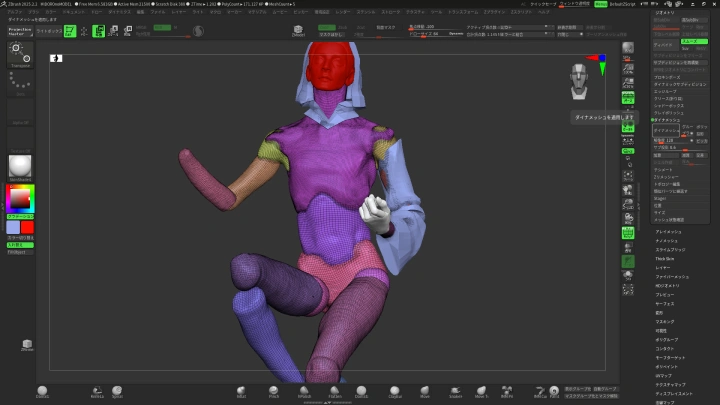The image size is (720, 405).
Task: Click the Projection Master button
Action: (20, 31)
